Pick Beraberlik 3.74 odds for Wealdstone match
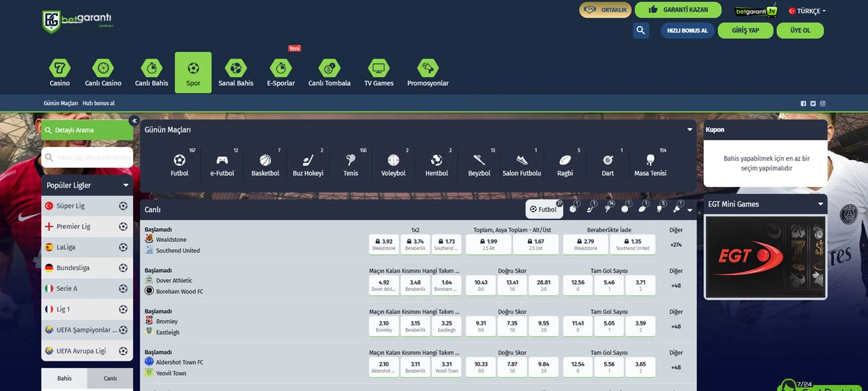Screen dimensions: 868x391 [x=415, y=244]
